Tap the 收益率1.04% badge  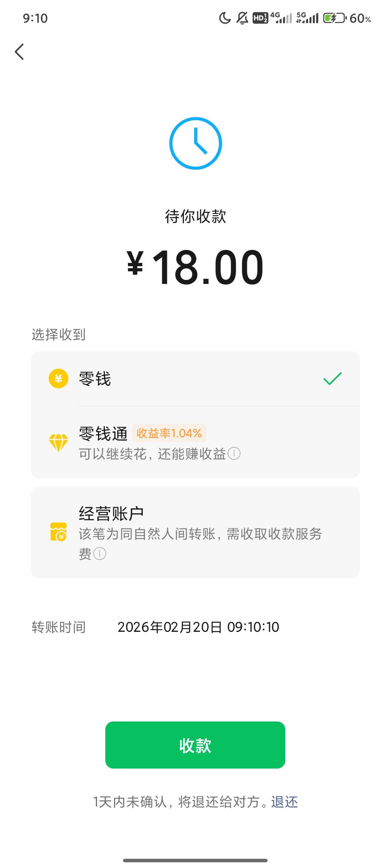(x=169, y=433)
